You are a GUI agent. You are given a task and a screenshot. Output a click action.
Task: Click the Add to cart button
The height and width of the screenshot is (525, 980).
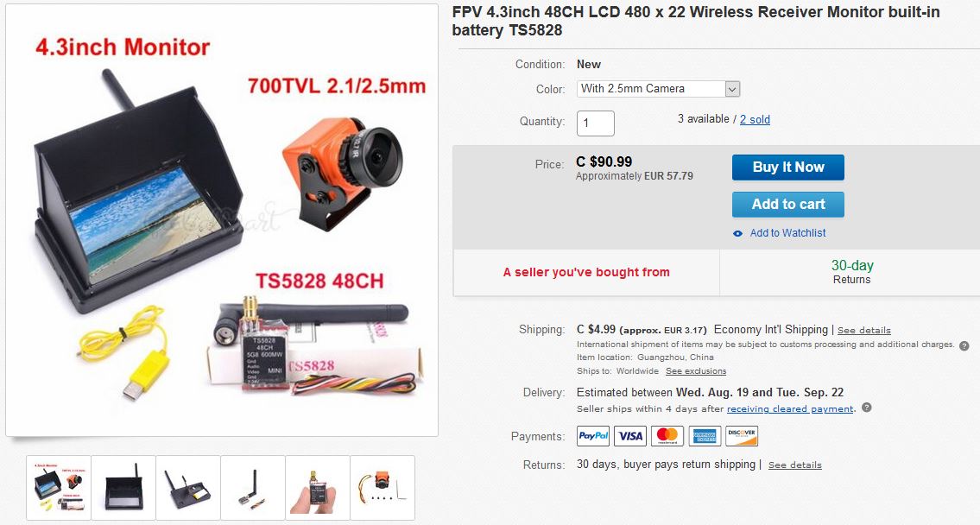point(788,205)
